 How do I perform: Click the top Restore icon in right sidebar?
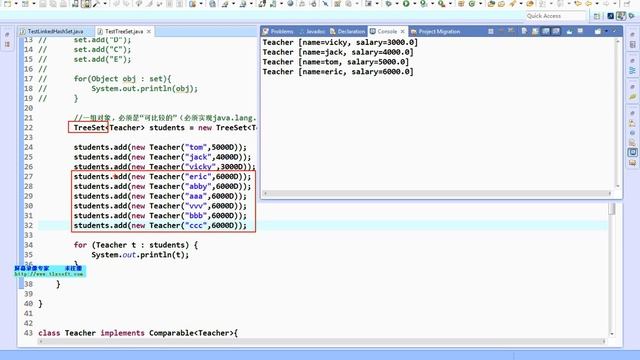(632, 35)
